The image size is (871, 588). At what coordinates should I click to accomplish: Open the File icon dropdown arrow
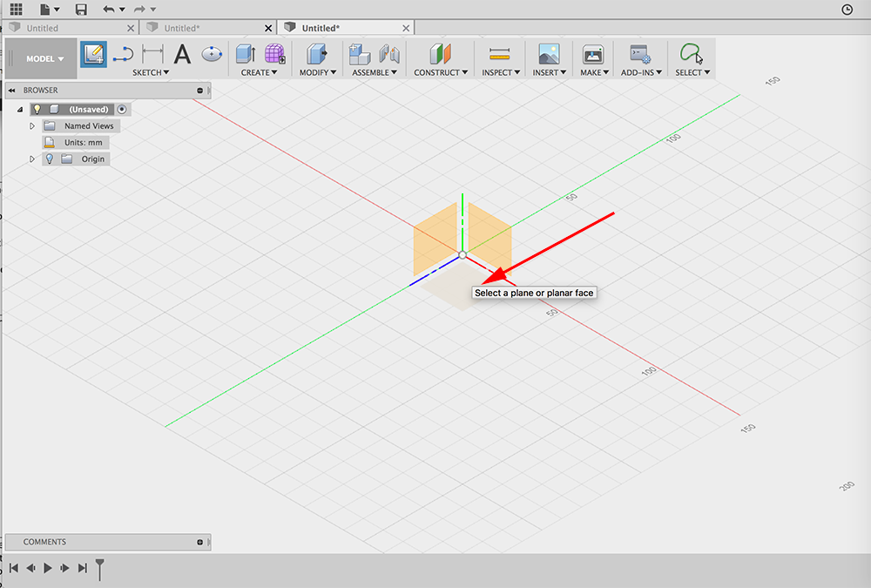[57, 10]
